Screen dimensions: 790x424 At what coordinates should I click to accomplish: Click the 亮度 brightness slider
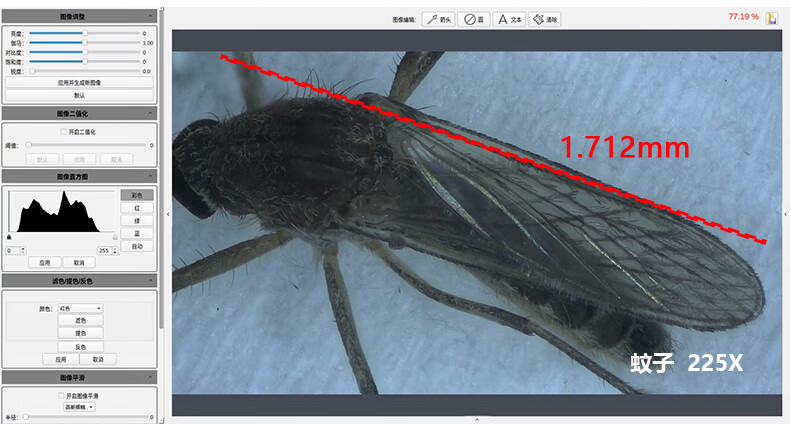(x=85, y=33)
